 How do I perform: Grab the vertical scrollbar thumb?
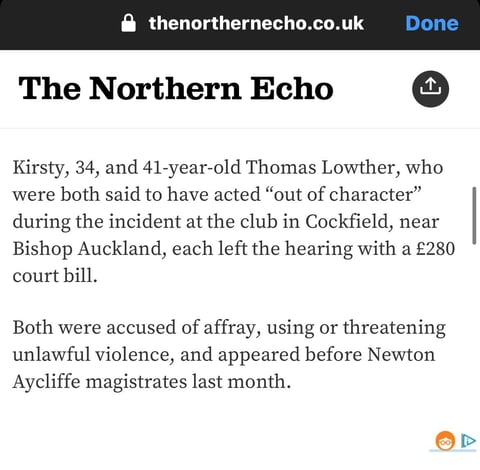click(474, 216)
